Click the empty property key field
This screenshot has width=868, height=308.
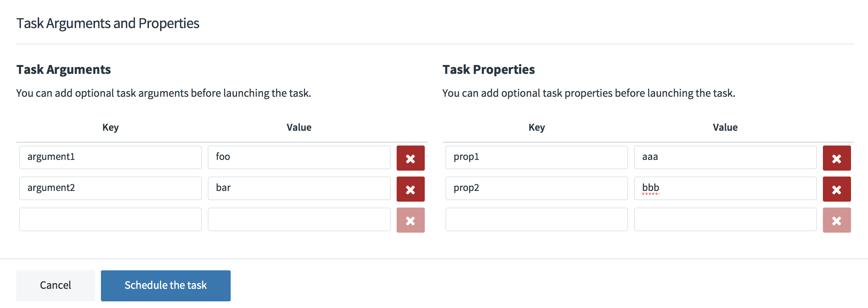537,219
